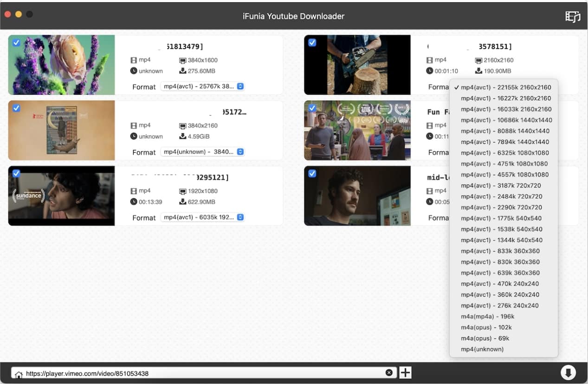Choose the m4a(mp4a) 196k audio format

pyautogui.click(x=487, y=317)
